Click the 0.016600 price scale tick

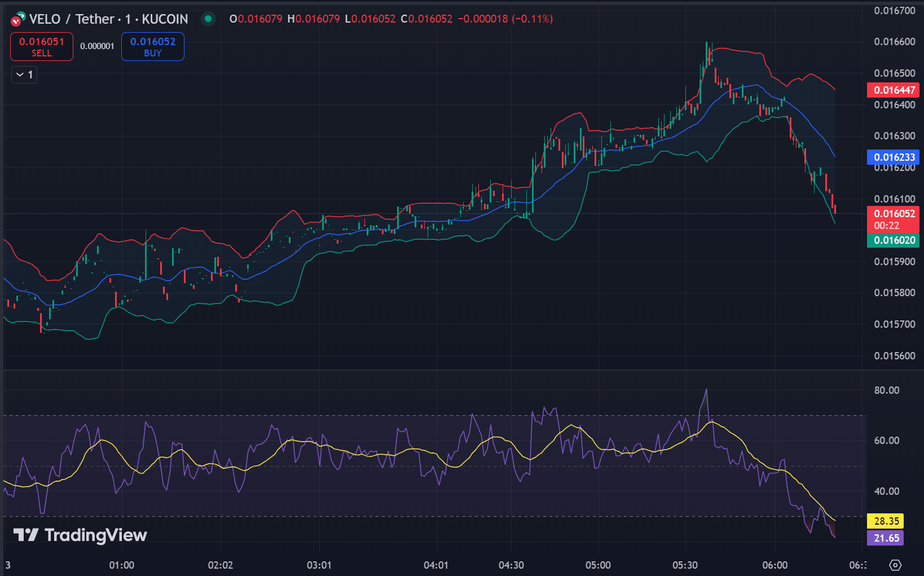[894, 42]
